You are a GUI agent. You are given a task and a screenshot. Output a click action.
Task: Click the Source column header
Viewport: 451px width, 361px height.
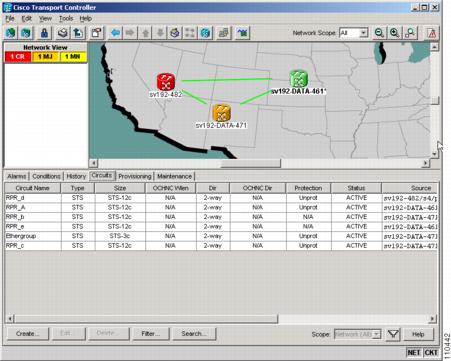tap(409, 188)
